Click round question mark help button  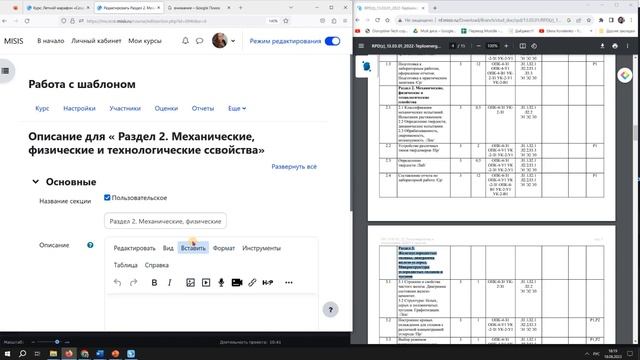[331, 310]
